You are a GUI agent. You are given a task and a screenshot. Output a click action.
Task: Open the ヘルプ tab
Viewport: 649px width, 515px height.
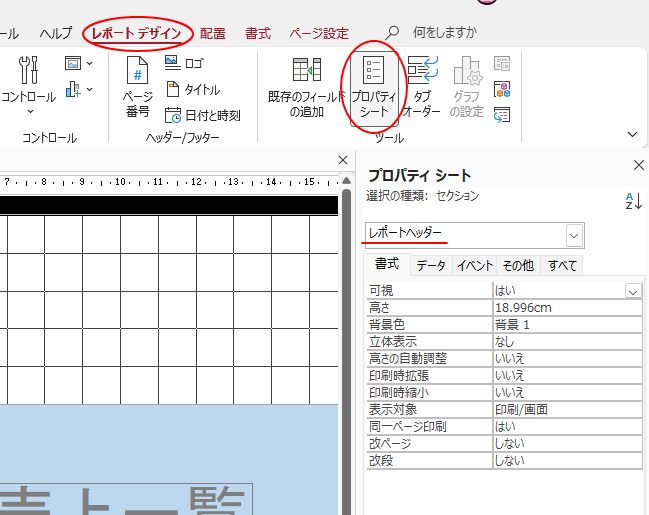click(56, 33)
